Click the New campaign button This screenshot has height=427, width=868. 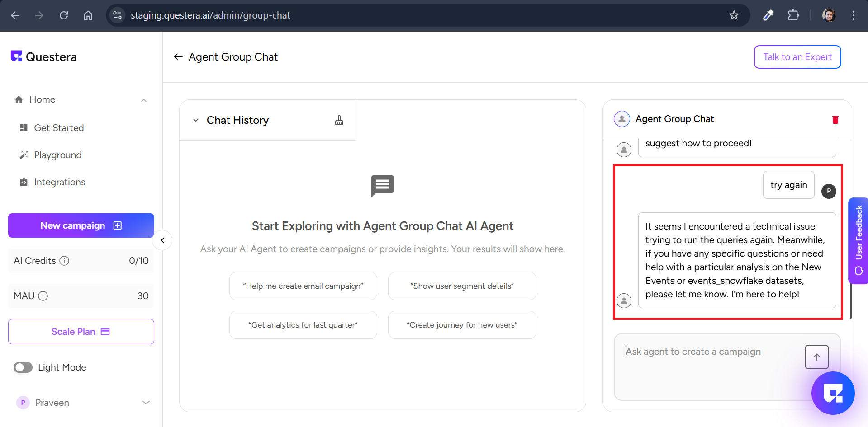coord(81,225)
